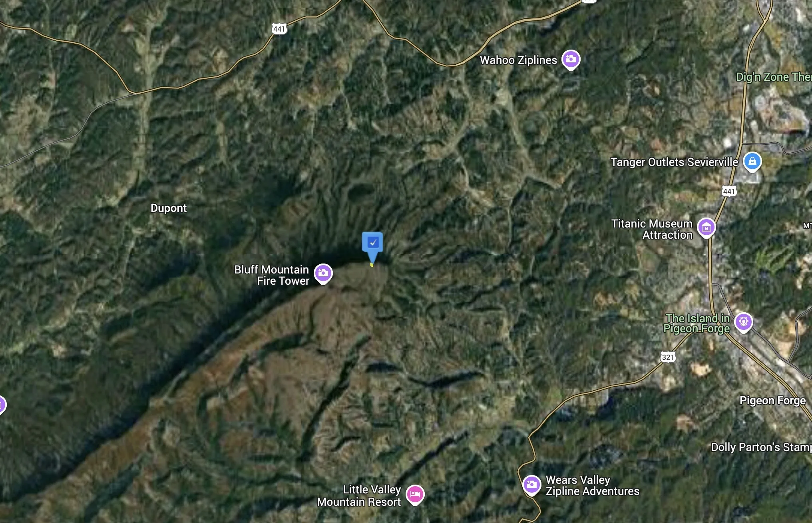Click the Wahoo Ziplines camera pin

571,60
